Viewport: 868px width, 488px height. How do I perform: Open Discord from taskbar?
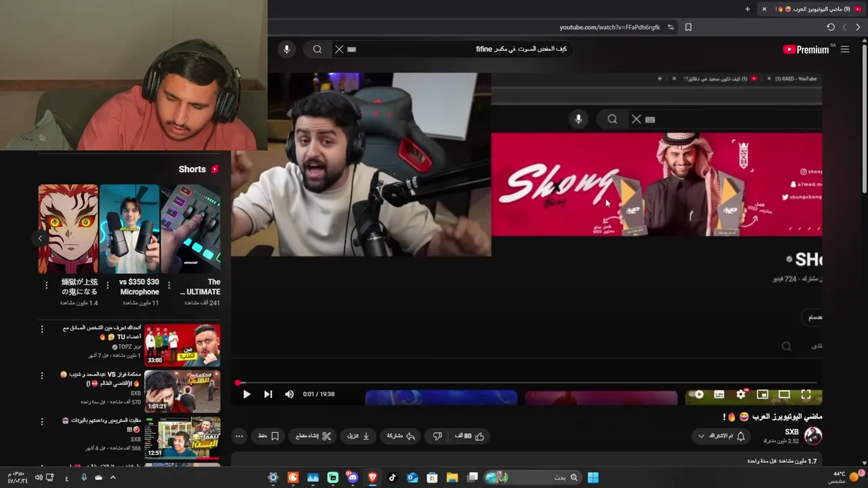[352, 477]
